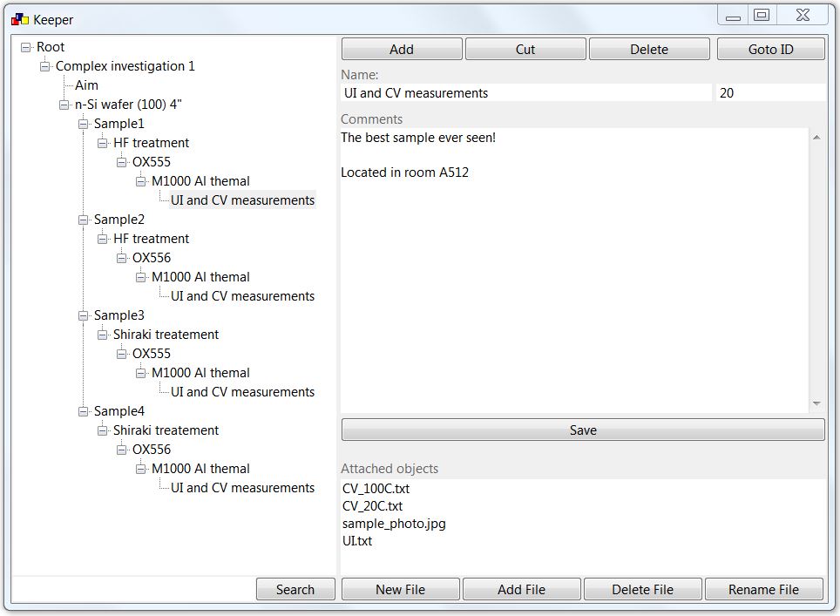840x616 pixels.
Task: Collapse OX556 node under Sample2
Action: point(122,258)
